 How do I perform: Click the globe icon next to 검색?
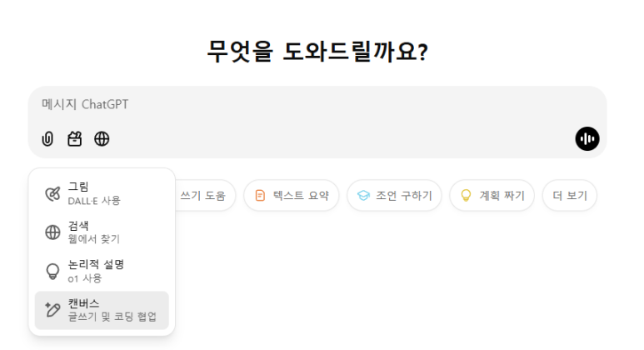coord(52,232)
